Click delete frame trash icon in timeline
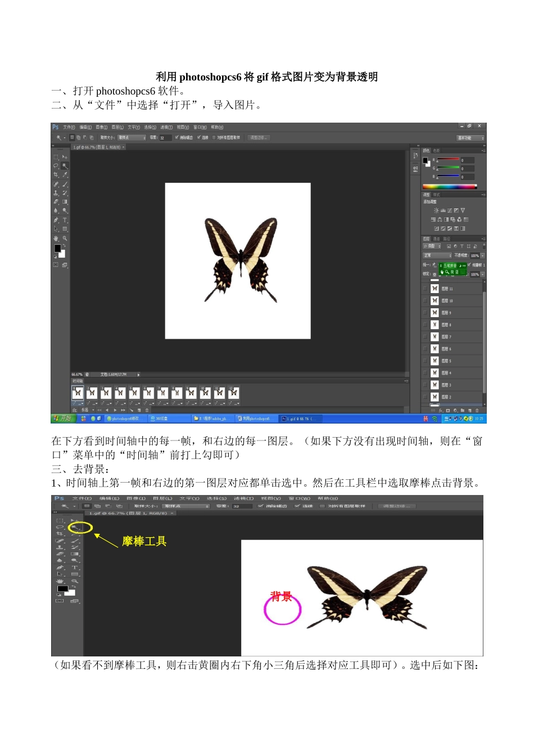534x756 pixels. 147,410
